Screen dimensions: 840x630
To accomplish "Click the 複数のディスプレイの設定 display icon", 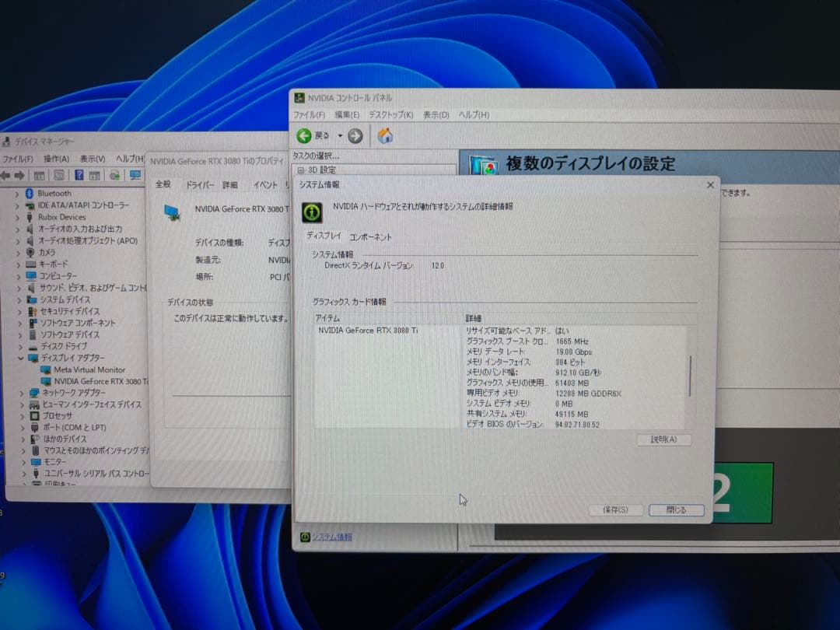I will tap(484, 164).
